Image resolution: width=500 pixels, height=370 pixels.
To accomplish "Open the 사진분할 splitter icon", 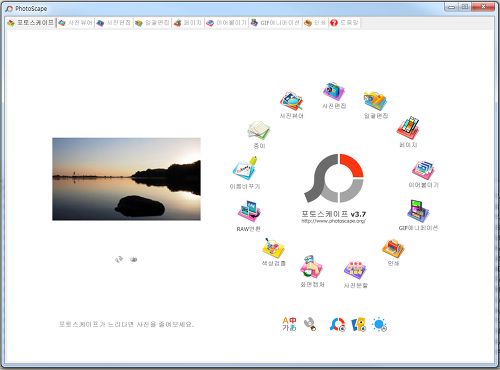I will [x=355, y=270].
